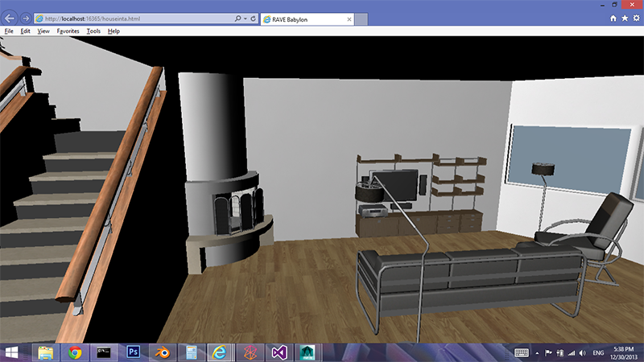Viewport: 644px width, 362px height.
Task: Click the TV on the shelf unit
Action: 395,186
